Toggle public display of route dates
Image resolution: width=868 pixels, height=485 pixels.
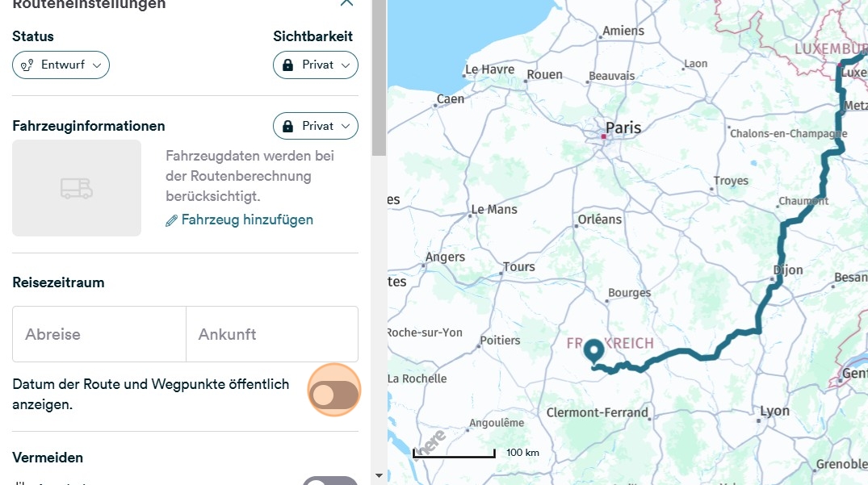click(333, 395)
